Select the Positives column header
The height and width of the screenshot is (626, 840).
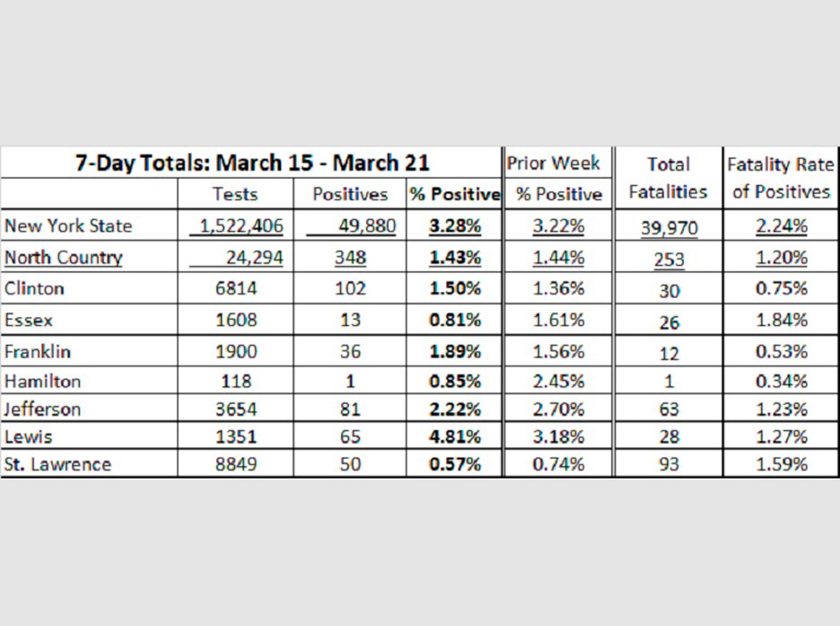click(350, 194)
